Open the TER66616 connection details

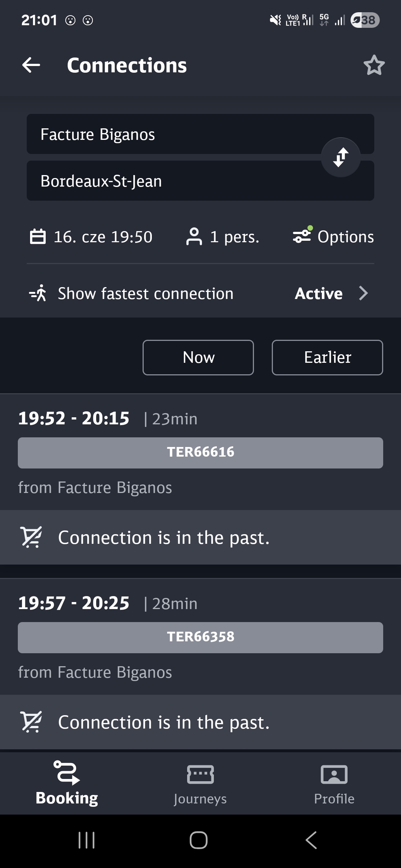click(x=200, y=453)
